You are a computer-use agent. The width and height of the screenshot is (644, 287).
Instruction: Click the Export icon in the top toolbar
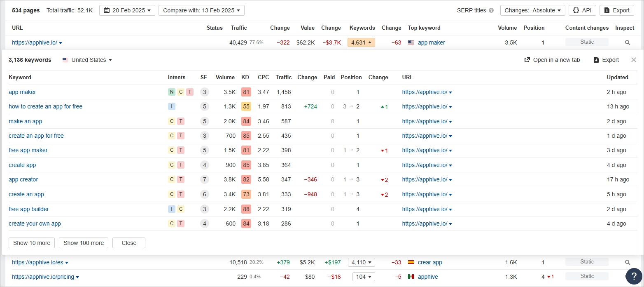[616, 10]
